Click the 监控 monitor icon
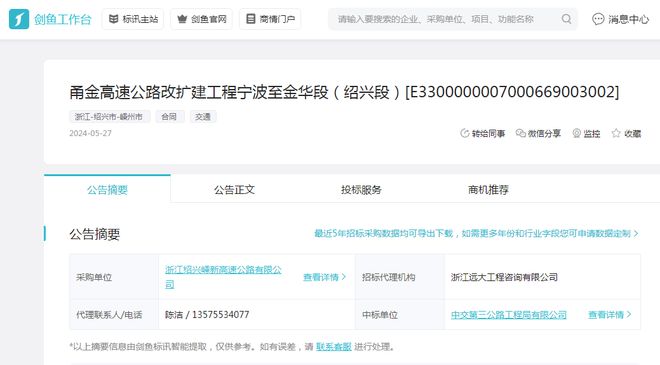The width and height of the screenshot is (660, 365). pos(577,133)
